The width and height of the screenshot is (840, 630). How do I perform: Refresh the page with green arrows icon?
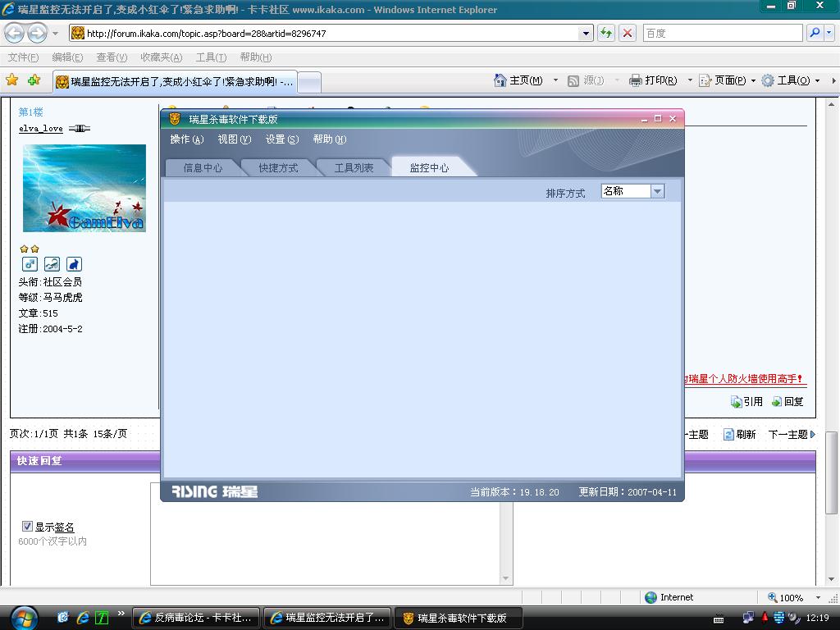coord(606,33)
